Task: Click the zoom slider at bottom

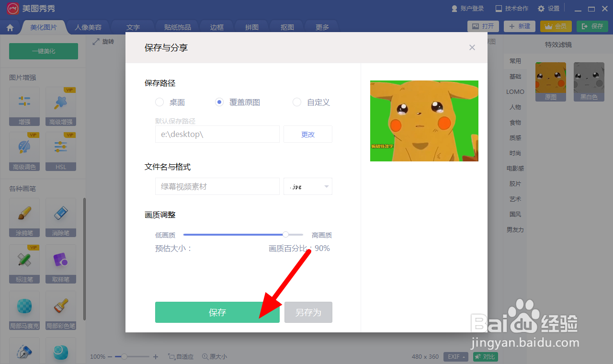Action: coord(133,357)
